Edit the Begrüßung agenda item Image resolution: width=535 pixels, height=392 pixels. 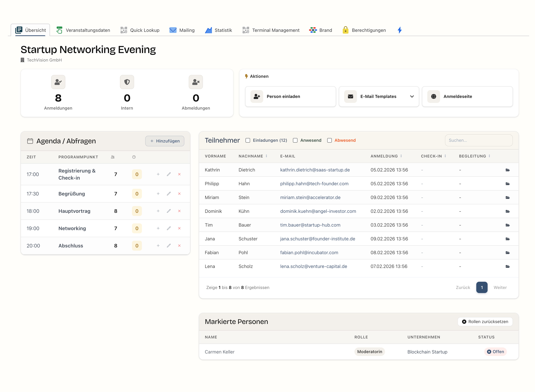pos(169,194)
